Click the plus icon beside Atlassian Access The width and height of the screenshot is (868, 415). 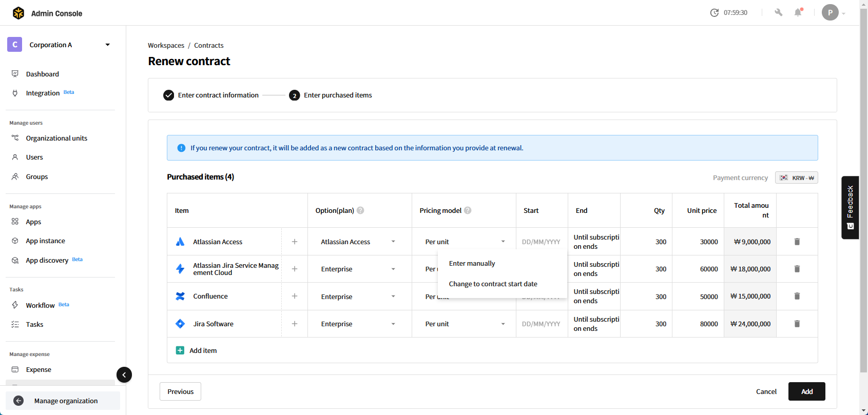point(295,242)
